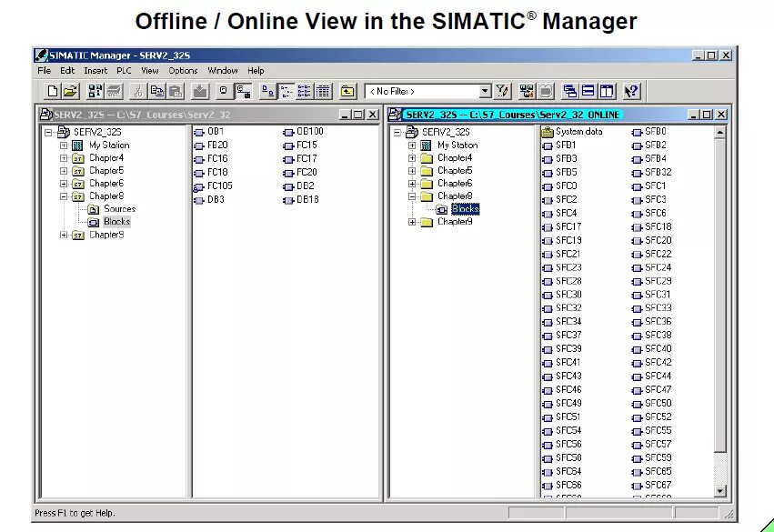This screenshot has width=774, height=532.
Task: Select SFC20 block in ONLINE window
Action: [651, 240]
